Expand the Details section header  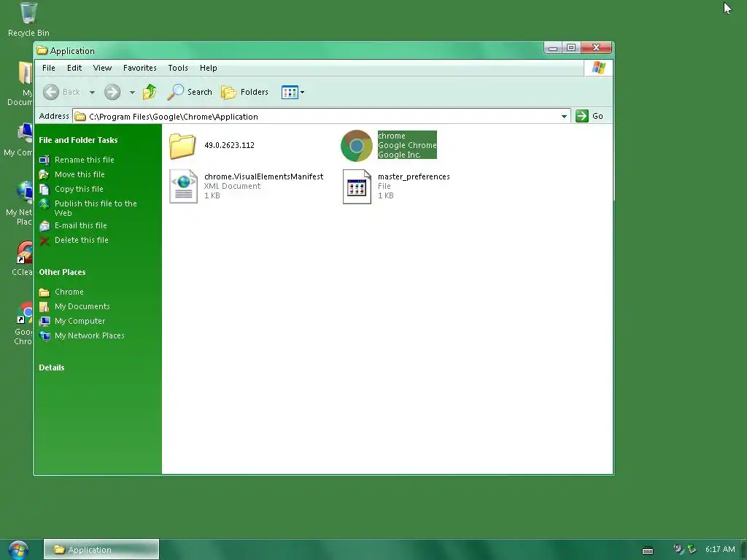52,367
